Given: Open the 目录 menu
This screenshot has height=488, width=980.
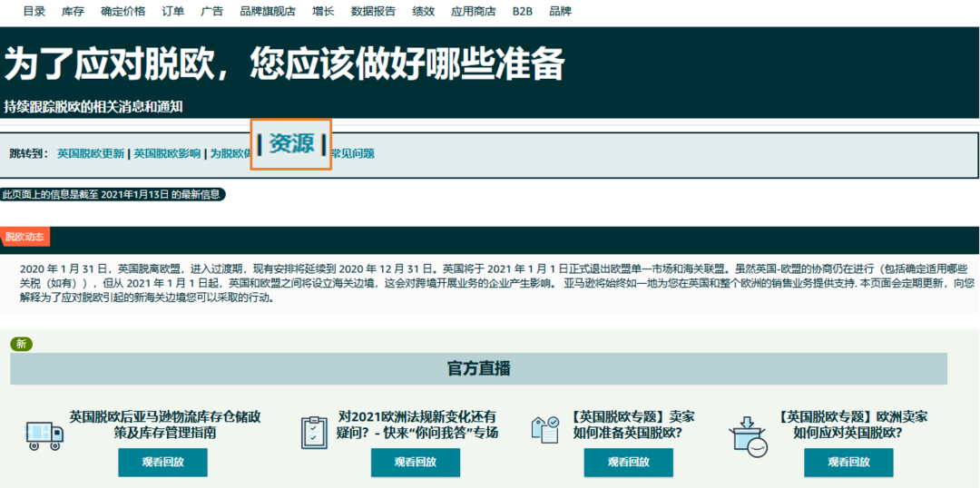Looking at the screenshot, I should coord(34,12).
